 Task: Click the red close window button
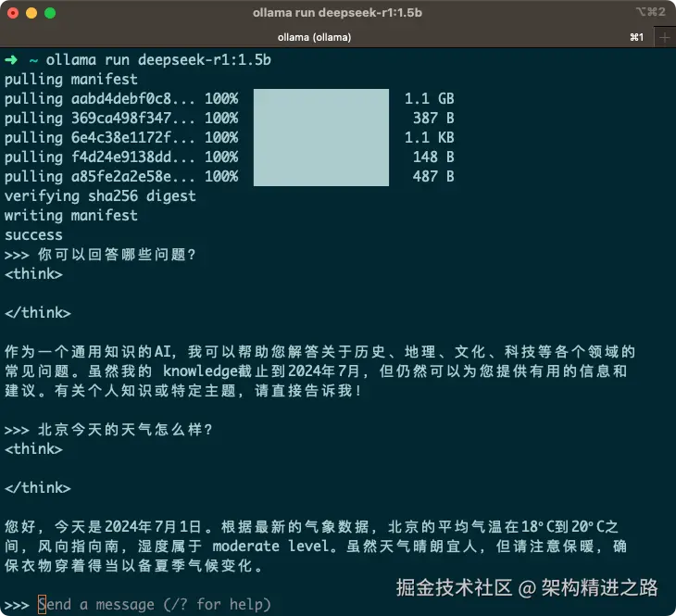13,13
